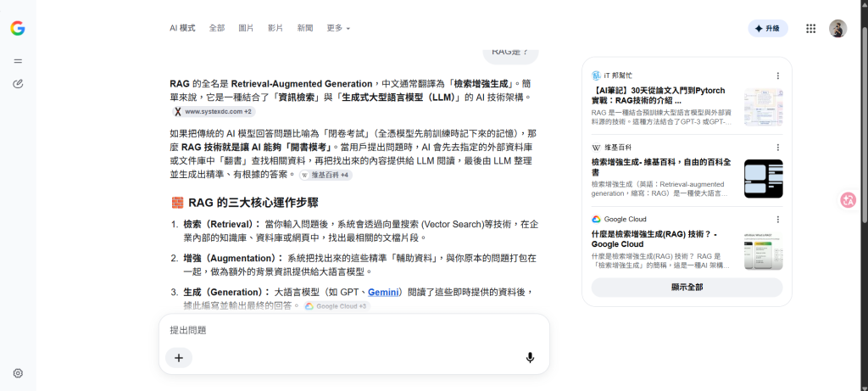Open the account profile avatar

[x=837, y=28]
